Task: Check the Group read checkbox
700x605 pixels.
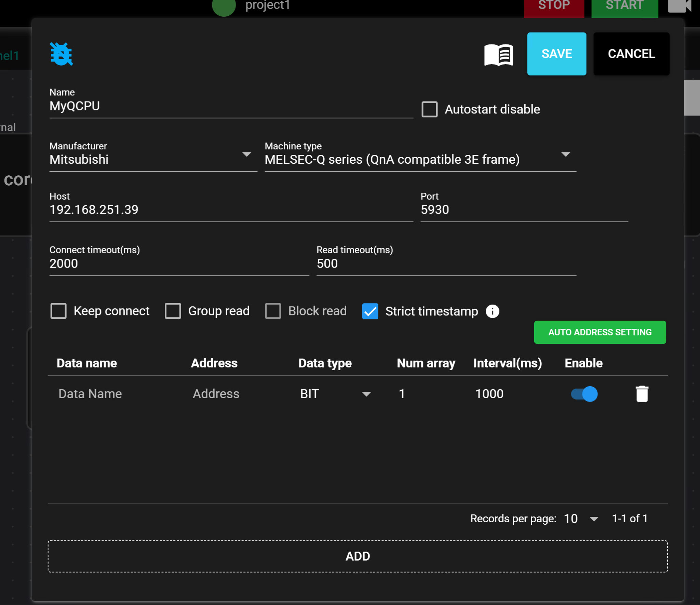Action: 173,311
